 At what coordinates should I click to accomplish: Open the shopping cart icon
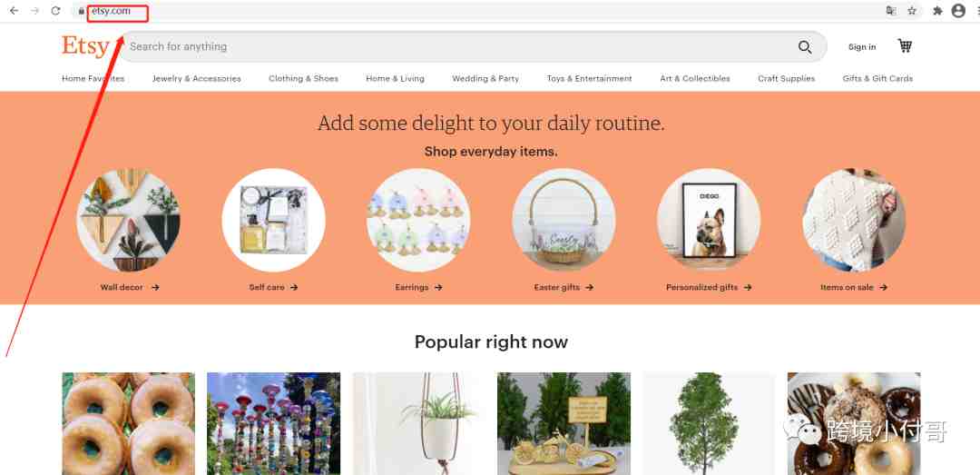tap(905, 45)
